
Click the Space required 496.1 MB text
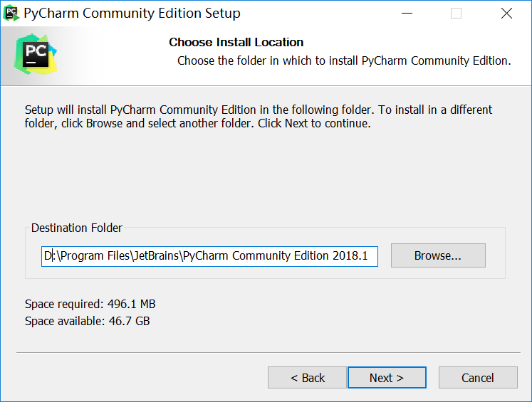(90, 305)
